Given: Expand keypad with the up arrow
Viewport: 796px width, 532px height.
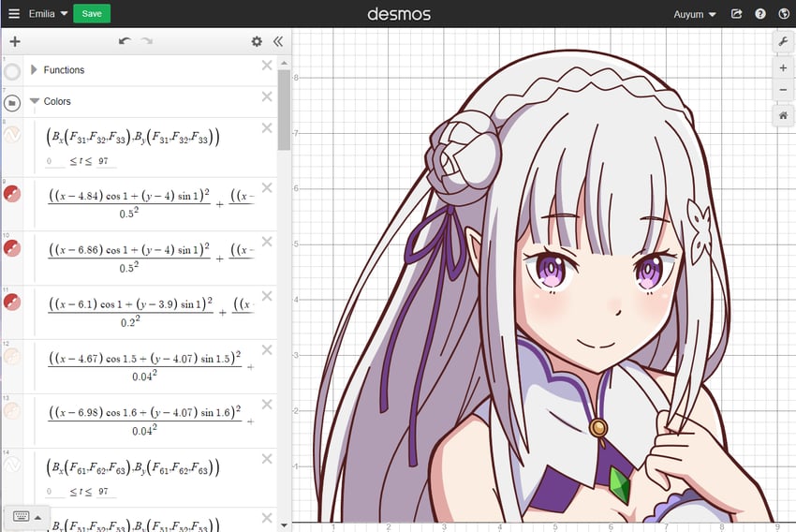Looking at the screenshot, I should (38, 518).
